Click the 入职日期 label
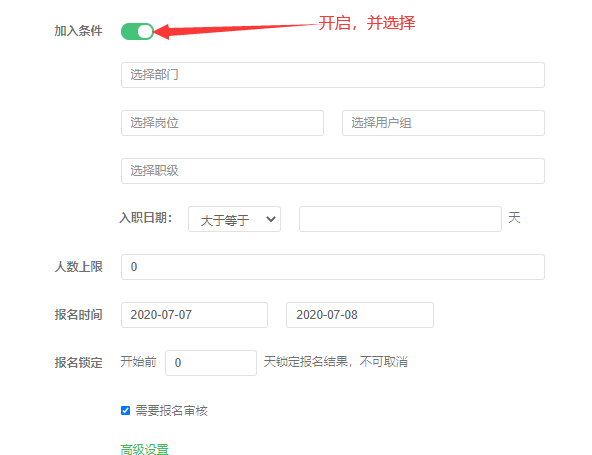 pyautogui.click(x=146, y=218)
